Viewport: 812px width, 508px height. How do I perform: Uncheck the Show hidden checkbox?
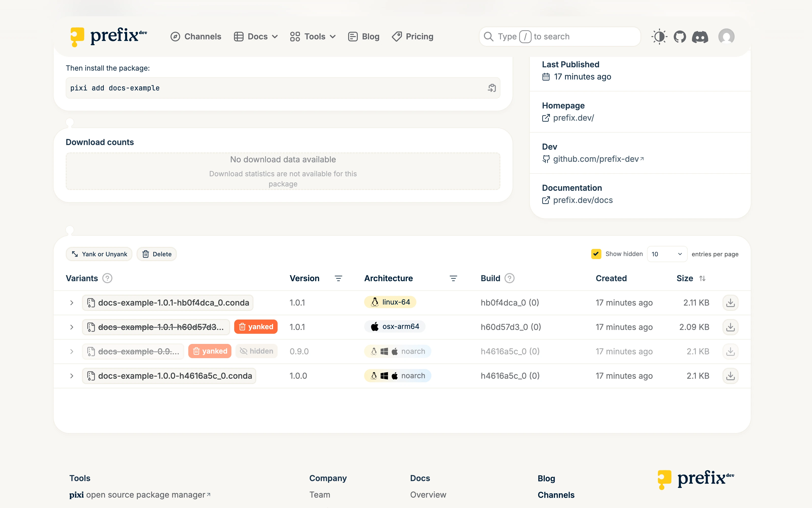click(x=596, y=254)
